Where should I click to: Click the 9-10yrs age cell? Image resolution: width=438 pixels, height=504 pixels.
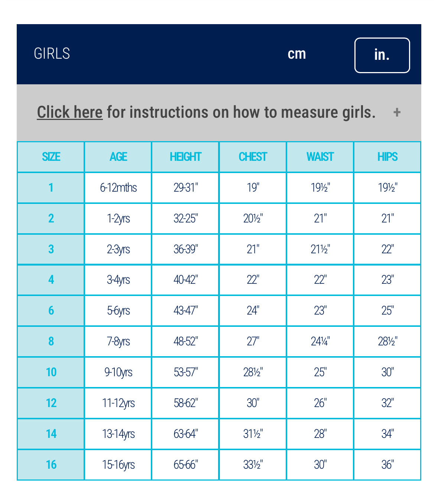point(118,372)
